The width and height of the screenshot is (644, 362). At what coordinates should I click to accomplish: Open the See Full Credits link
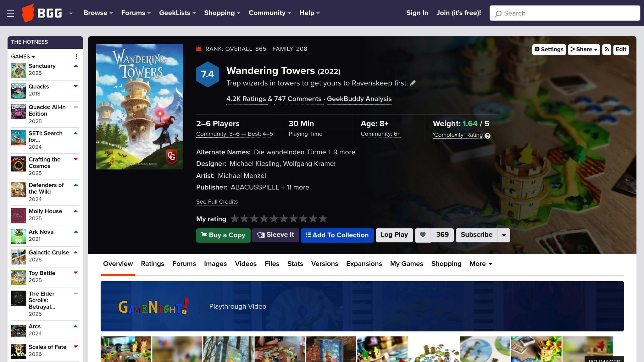217,202
